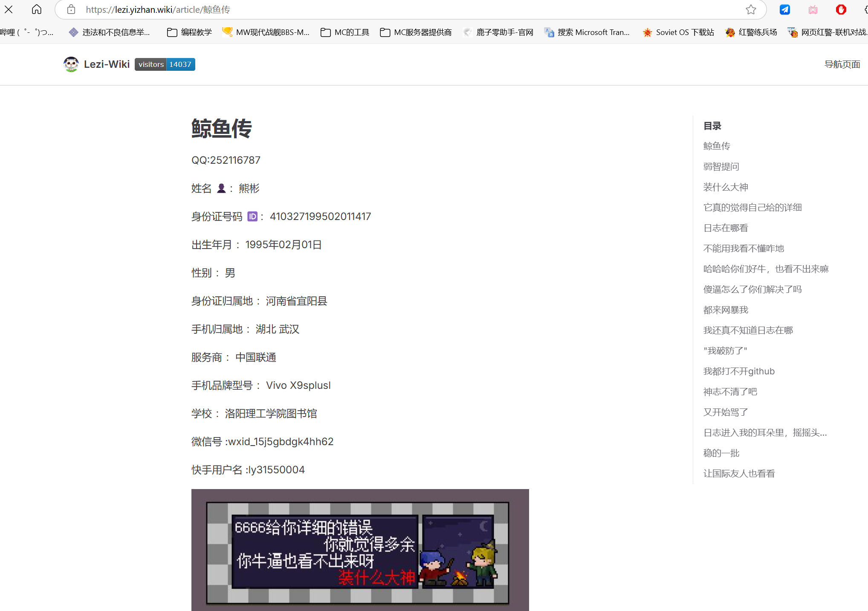The width and height of the screenshot is (868, 611).
Task: Click the address bar URL field
Action: pyautogui.click(x=384, y=9)
